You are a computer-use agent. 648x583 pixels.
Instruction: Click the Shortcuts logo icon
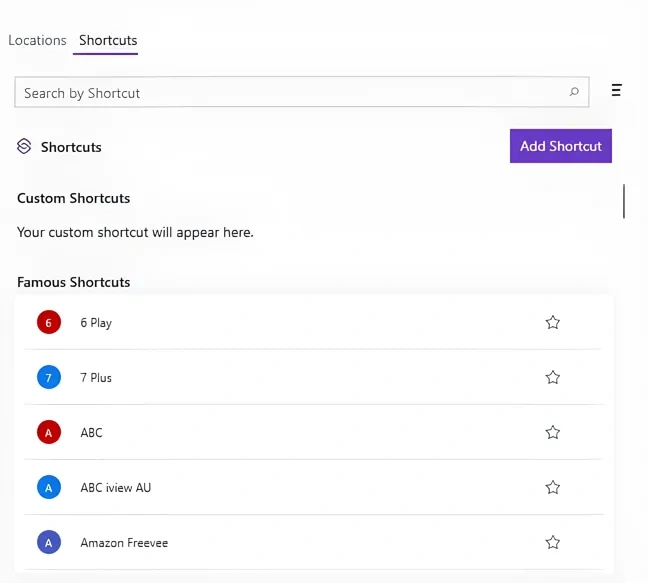(24, 146)
